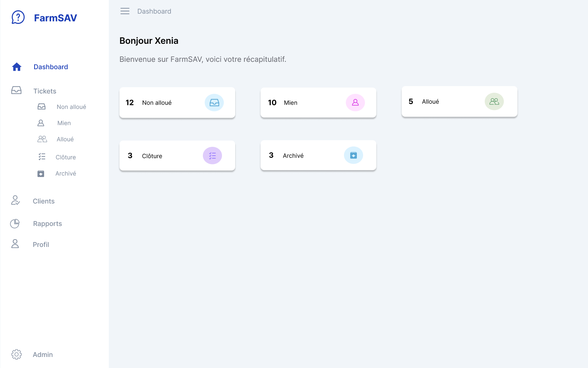
Task: Select Non alloué in sidebar submenu
Action: click(71, 107)
